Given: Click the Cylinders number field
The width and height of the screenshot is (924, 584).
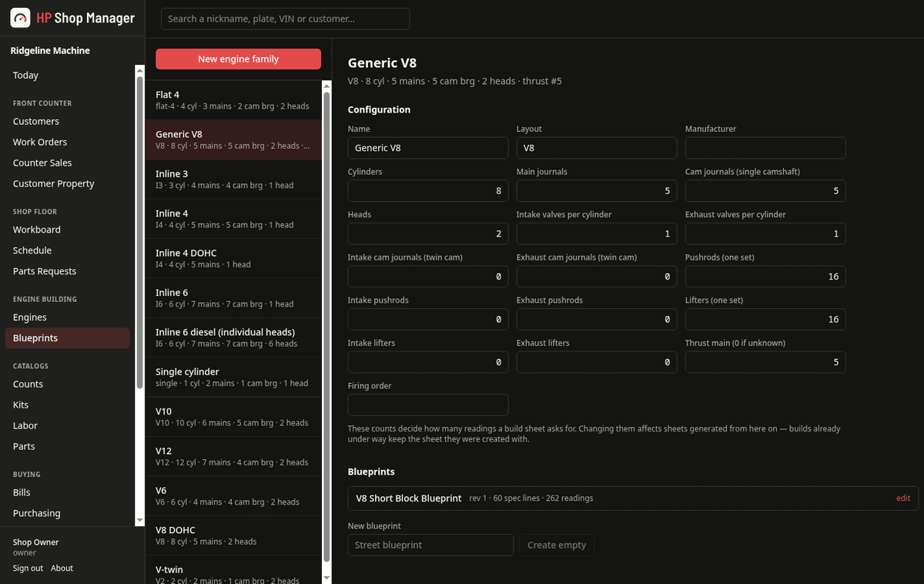Looking at the screenshot, I should coord(428,191).
